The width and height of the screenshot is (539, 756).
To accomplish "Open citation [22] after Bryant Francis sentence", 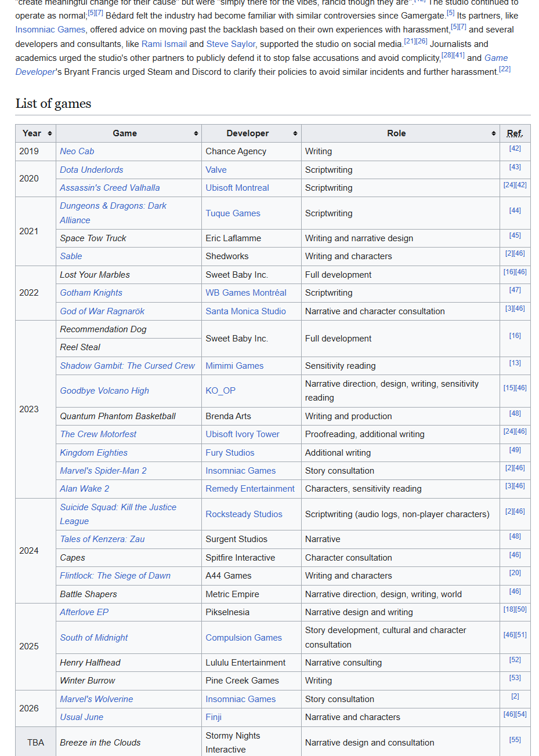I will click(x=505, y=69).
